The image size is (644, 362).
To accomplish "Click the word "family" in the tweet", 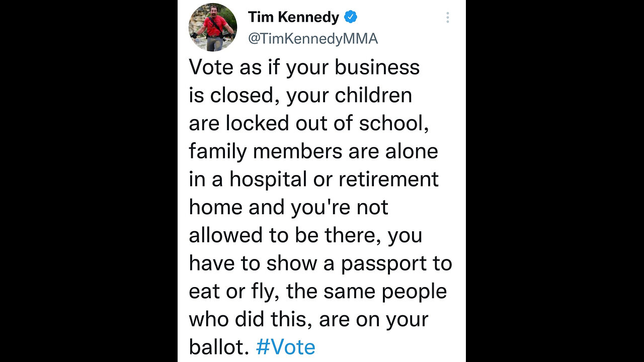I will (x=218, y=152).
